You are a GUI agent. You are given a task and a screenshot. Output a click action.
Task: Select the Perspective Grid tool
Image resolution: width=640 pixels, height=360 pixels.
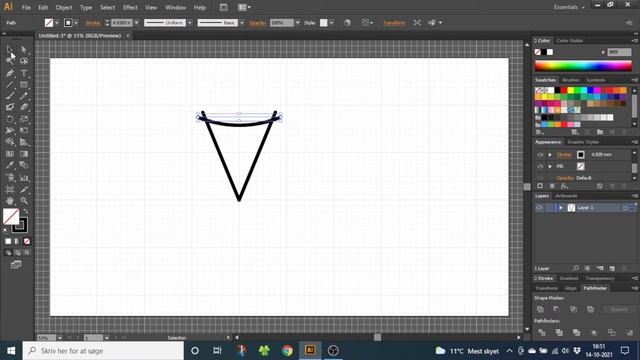[24, 142]
